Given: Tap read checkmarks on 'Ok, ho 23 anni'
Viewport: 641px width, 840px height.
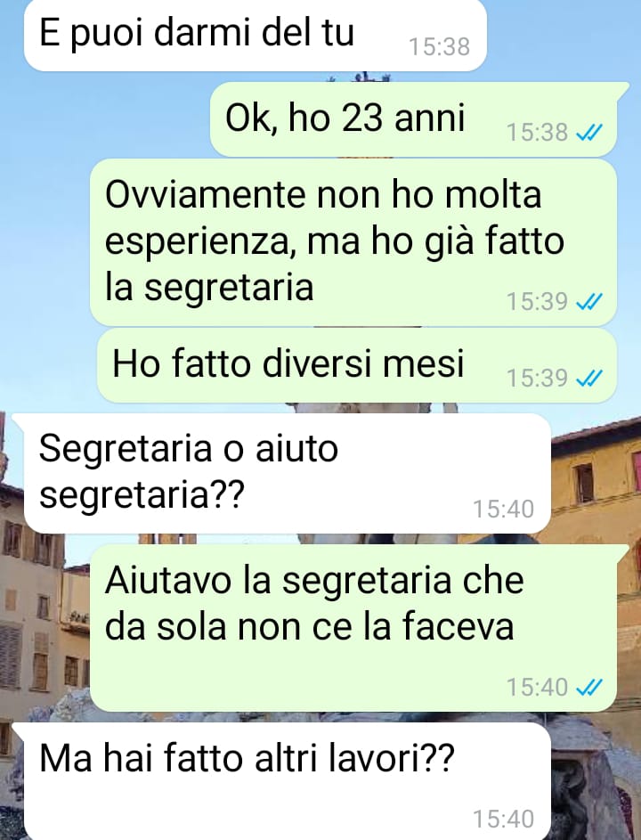Looking at the screenshot, I should 589,133.
